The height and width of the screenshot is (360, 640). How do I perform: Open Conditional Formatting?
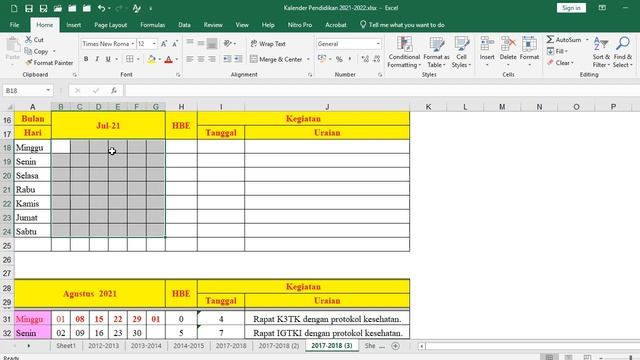coord(404,52)
